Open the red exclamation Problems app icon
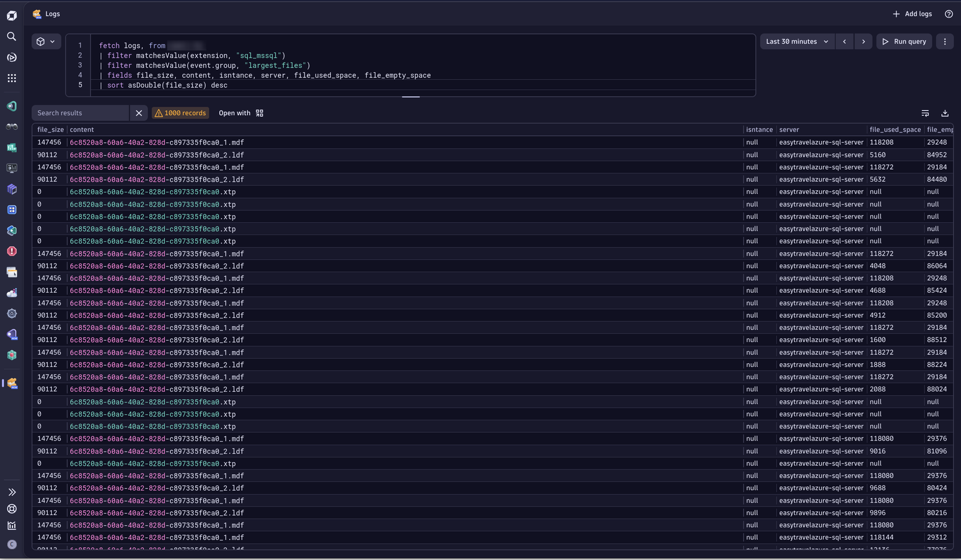The height and width of the screenshot is (560, 961). coord(11,251)
